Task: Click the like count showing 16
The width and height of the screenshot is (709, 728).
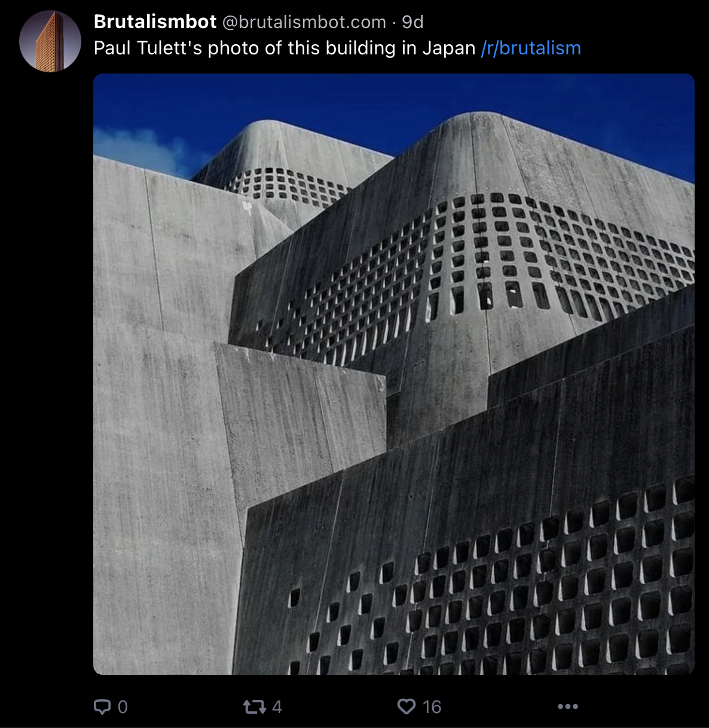Action: point(432,707)
